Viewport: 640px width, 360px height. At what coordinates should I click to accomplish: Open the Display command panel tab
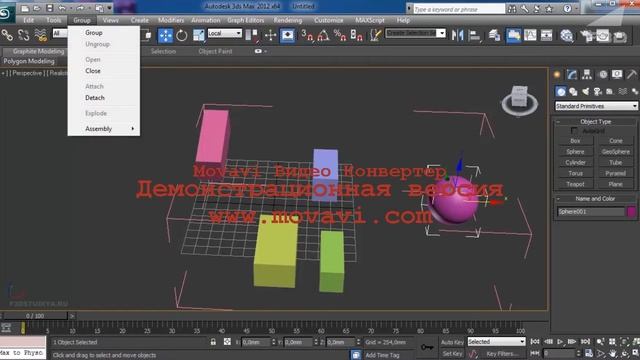617,74
